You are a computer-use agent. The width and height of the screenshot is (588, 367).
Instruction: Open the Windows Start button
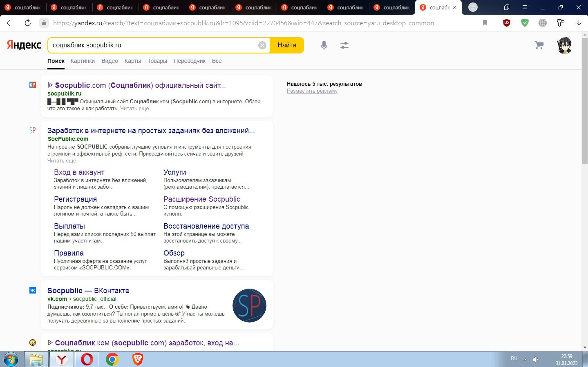click(x=11, y=359)
